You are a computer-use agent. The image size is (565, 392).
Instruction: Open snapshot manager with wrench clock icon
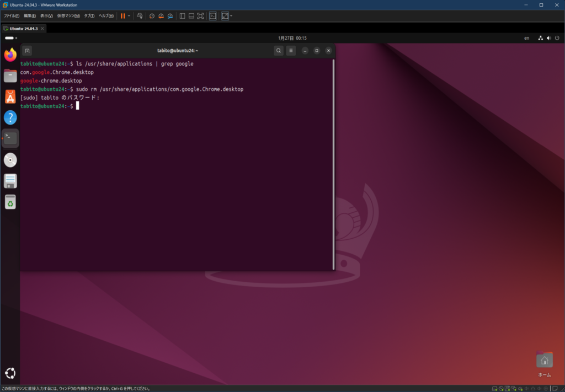coord(170,16)
